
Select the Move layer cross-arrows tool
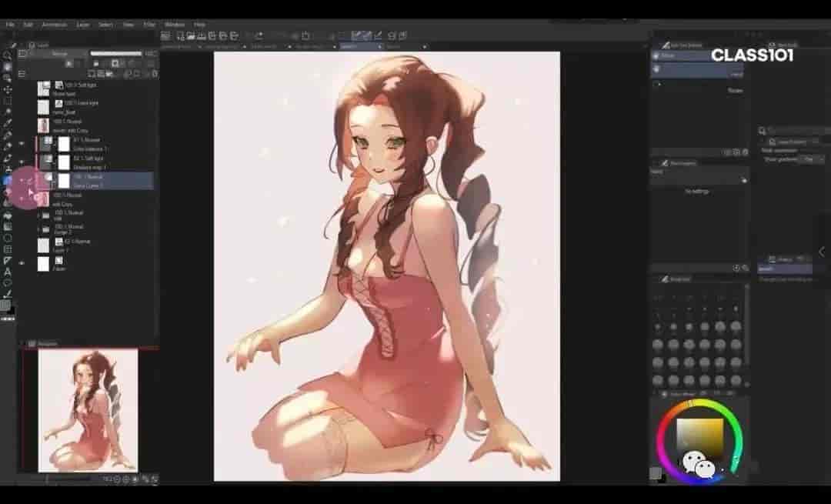pos(8,89)
